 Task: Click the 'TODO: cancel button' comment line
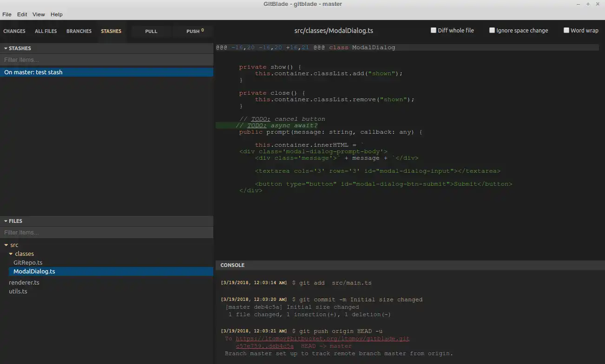(282, 119)
